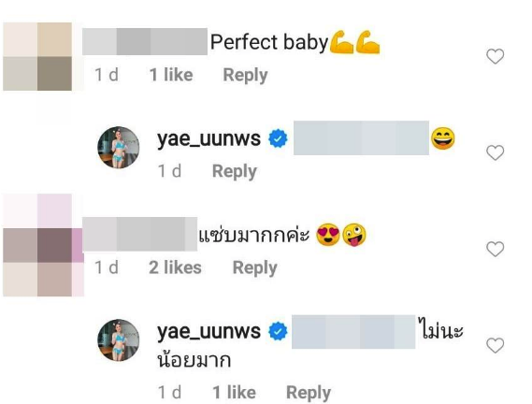Tap heart on the "ไม่นะ น้อยมาก" reply
532x404 pixels.
(495, 346)
